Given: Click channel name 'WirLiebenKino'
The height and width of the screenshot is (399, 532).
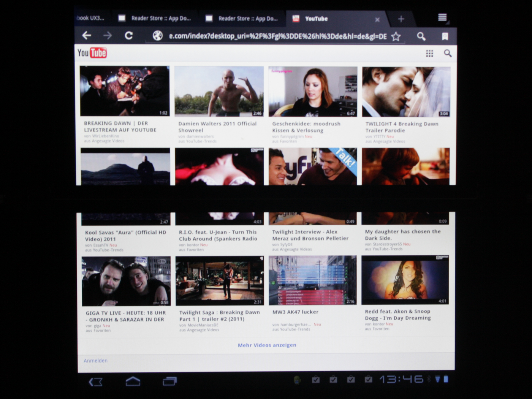Looking at the screenshot, I should (x=105, y=136).
